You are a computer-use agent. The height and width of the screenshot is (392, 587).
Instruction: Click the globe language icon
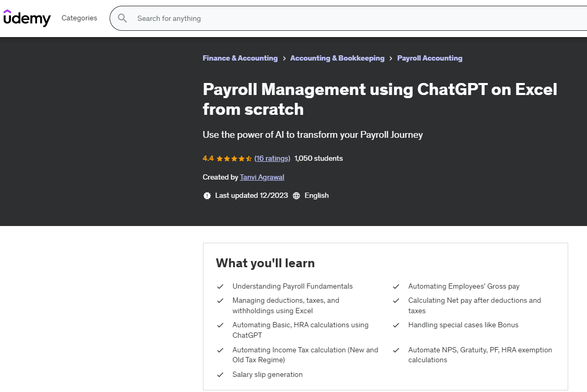[x=296, y=195]
